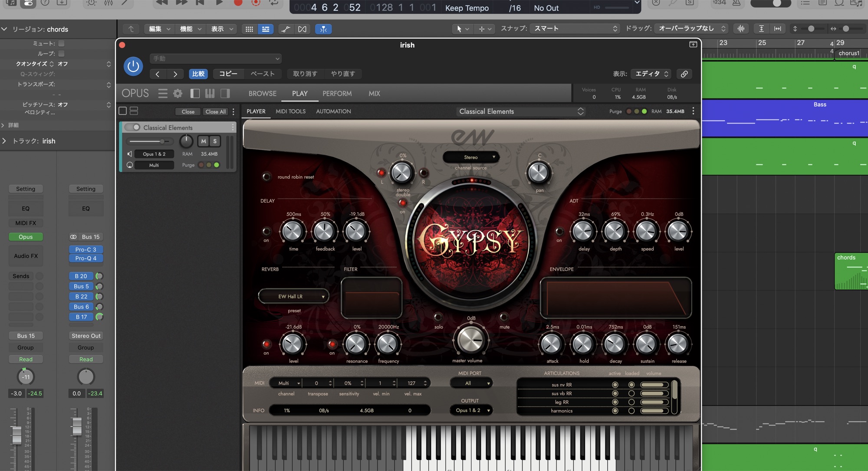
Task: Switch to the PERFORM tab
Action: point(337,93)
